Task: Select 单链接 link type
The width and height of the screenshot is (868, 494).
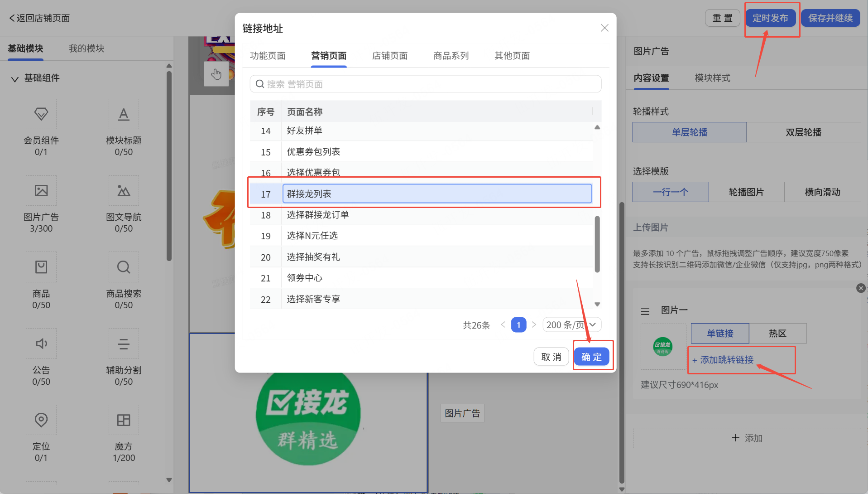Action: [x=720, y=334]
